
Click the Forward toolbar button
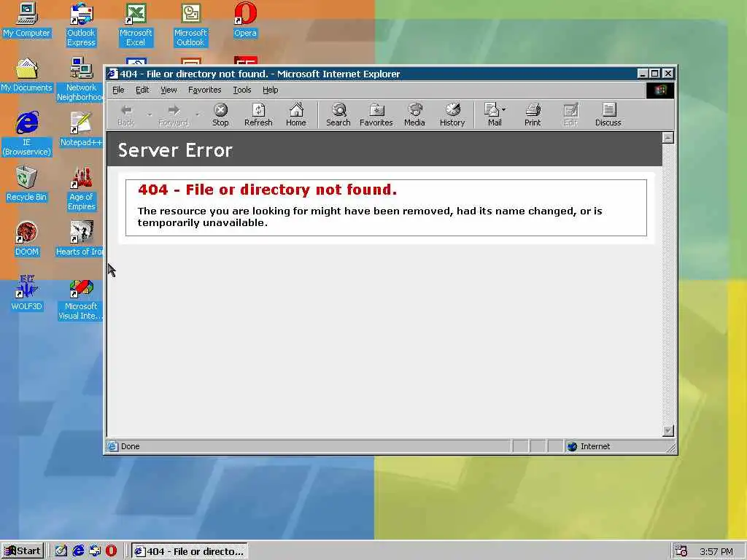[173, 114]
